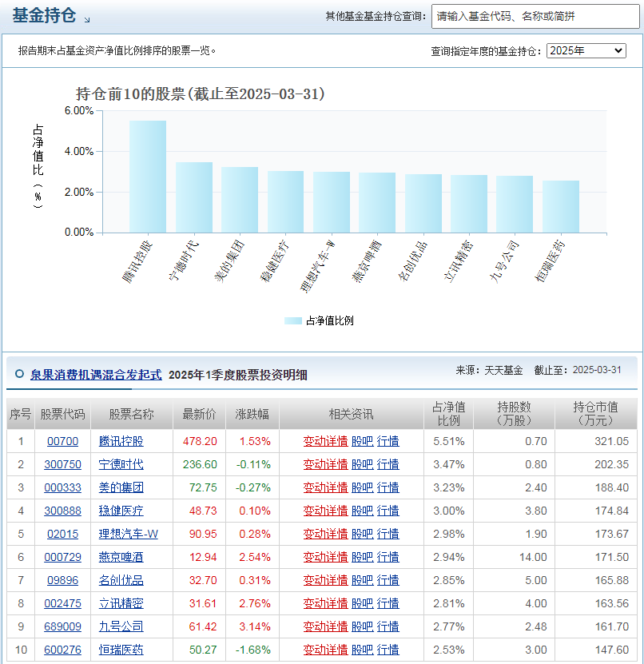This screenshot has width=644, height=664.
Task: Click the 5.51% net value cell
Action: [x=449, y=441]
